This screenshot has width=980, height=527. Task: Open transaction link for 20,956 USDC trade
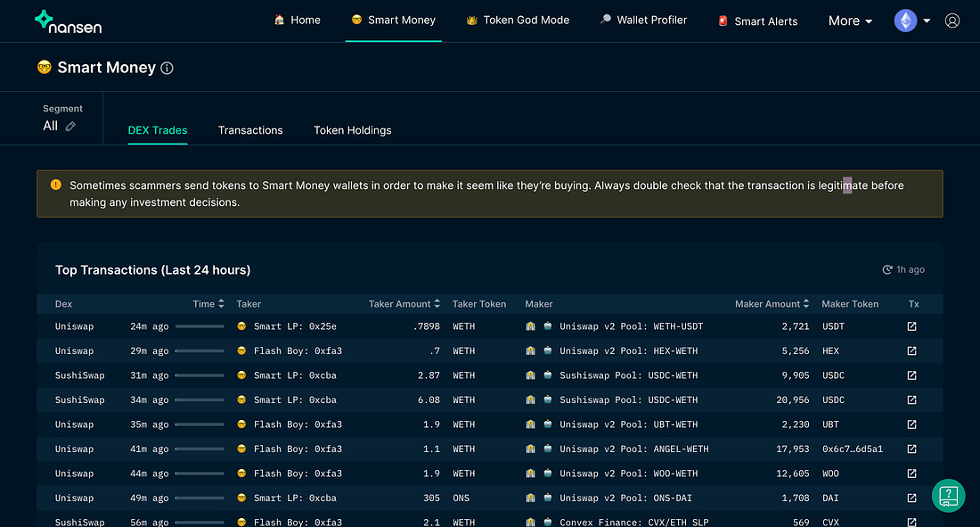(x=912, y=400)
